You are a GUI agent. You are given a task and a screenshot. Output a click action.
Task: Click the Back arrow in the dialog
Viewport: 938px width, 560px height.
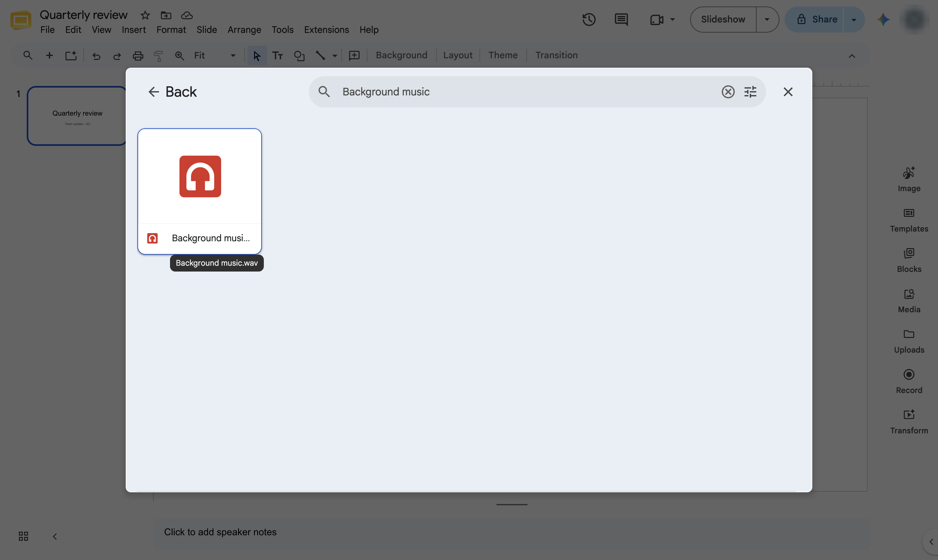(x=153, y=92)
